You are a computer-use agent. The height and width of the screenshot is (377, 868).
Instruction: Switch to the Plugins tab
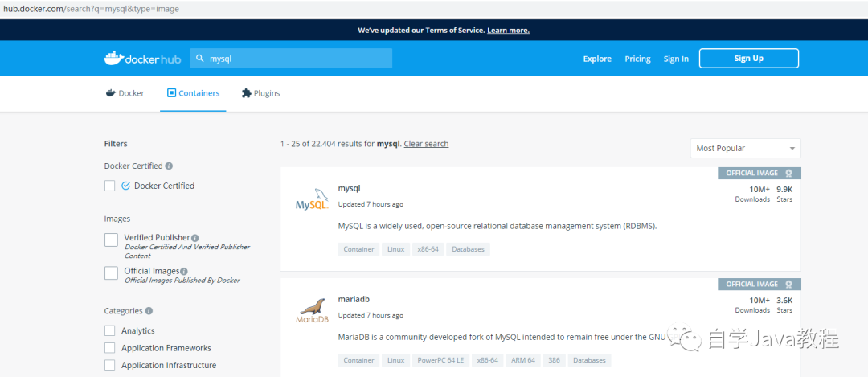pos(260,93)
